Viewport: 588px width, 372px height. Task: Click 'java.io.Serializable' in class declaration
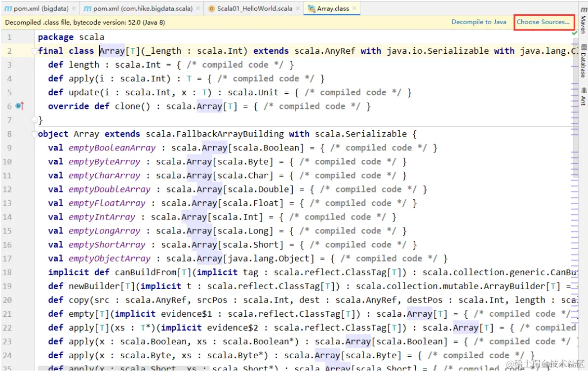point(437,51)
